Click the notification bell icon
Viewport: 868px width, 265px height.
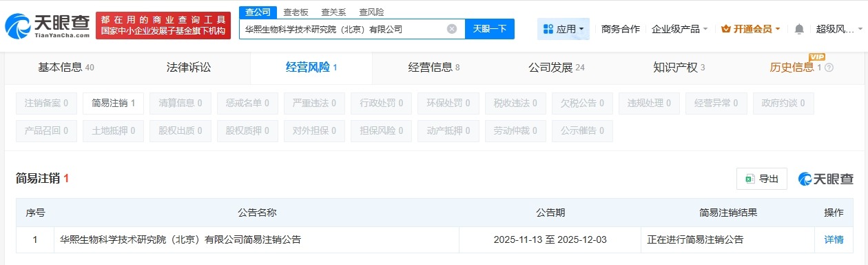(x=799, y=29)
